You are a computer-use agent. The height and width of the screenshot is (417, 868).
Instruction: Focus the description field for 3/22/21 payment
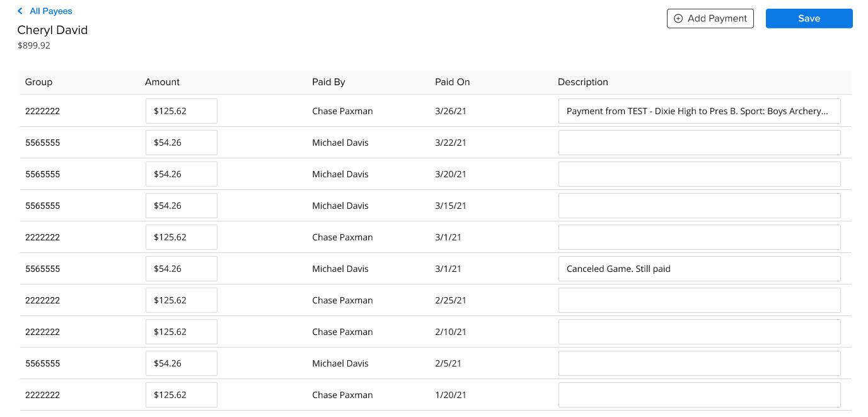(700, 143)
